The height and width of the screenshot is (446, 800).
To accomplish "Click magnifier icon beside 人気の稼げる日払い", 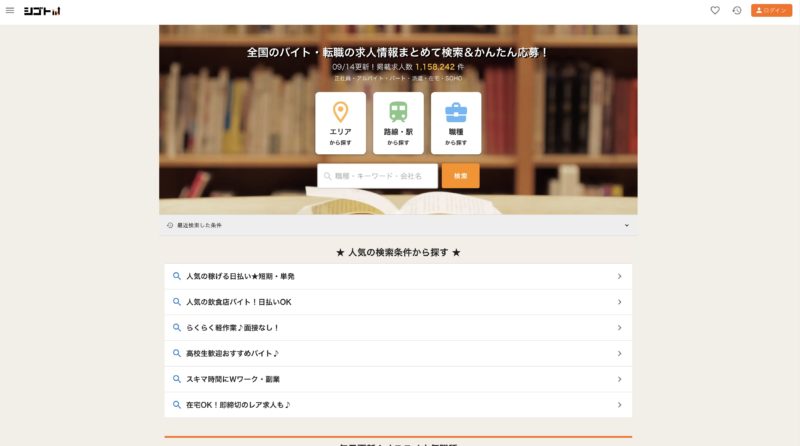I will (176, 276).
